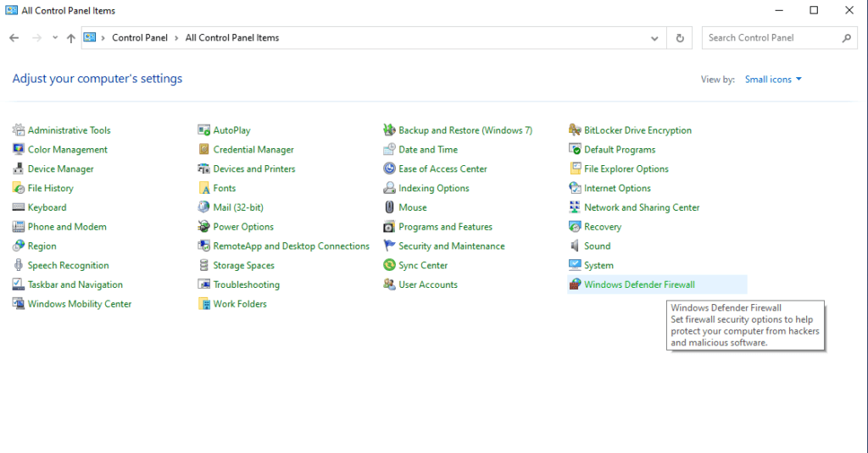Click the File History icon
This screenshot has width=868, height=453.
point(19,188)
